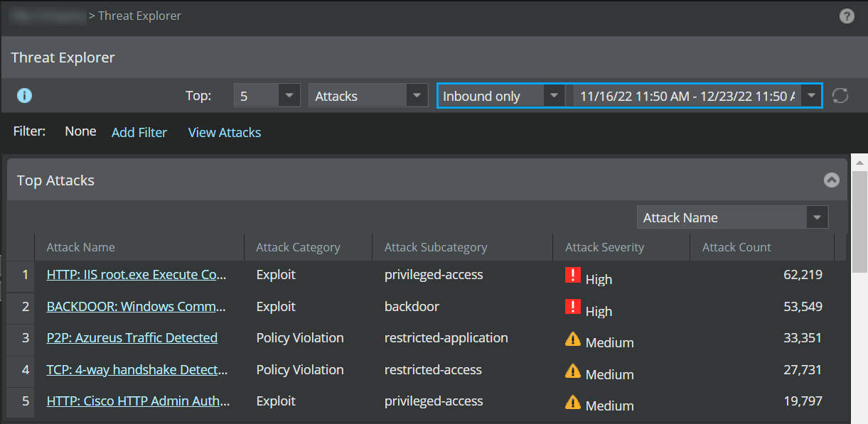Open the Attacks type dropdown

pyautogui.click(x=368, y=96)
